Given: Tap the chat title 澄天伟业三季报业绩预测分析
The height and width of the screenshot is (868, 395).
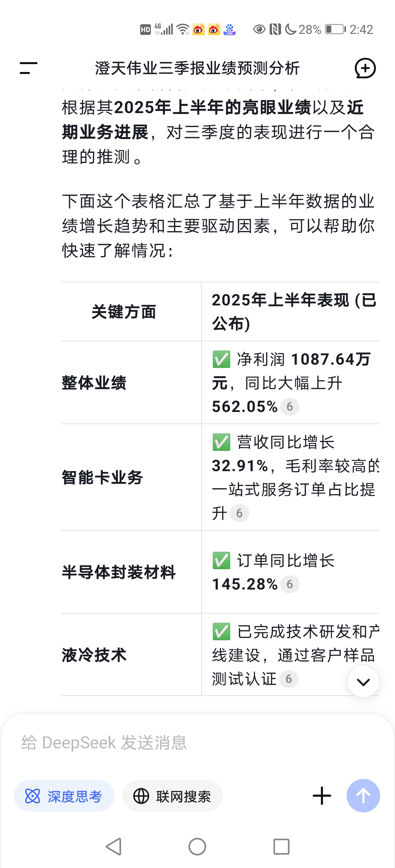Looking at the screenshot, I should pyautogui.click(x=197, y=68).
